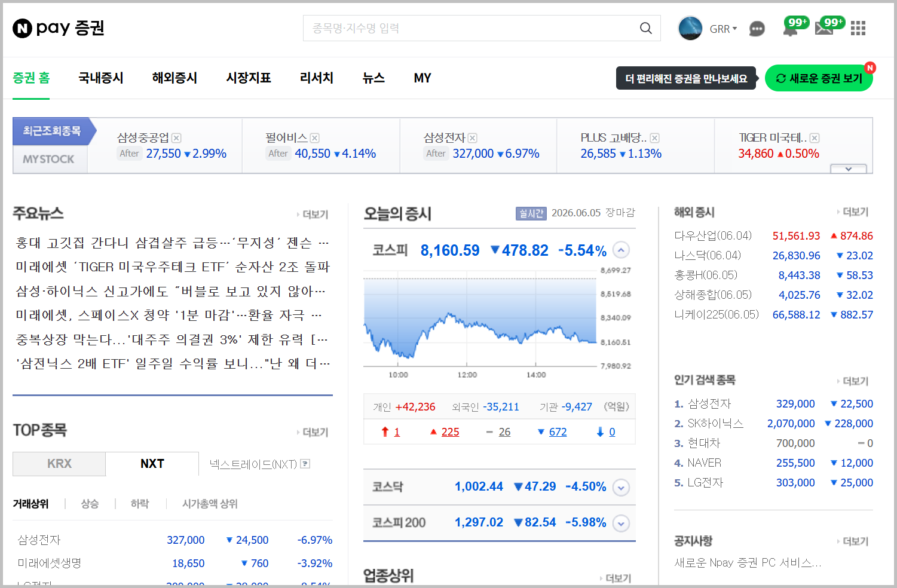Open the 증권 홈 tab
The image size is (897, 588).
(31, 78)
